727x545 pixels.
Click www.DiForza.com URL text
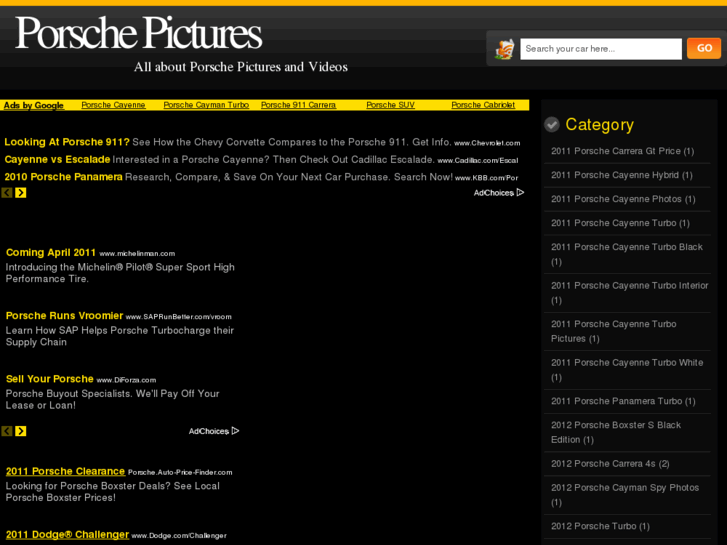[126, 380]
